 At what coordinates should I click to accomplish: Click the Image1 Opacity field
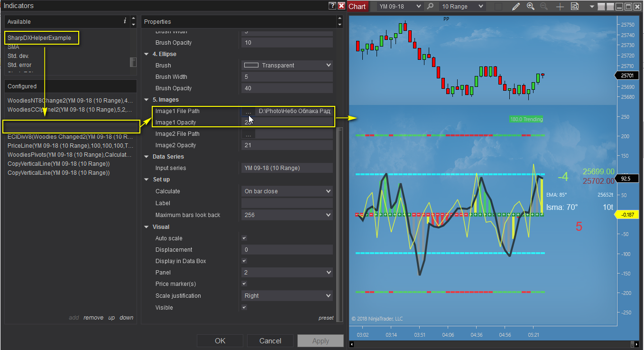coord(287,123)
